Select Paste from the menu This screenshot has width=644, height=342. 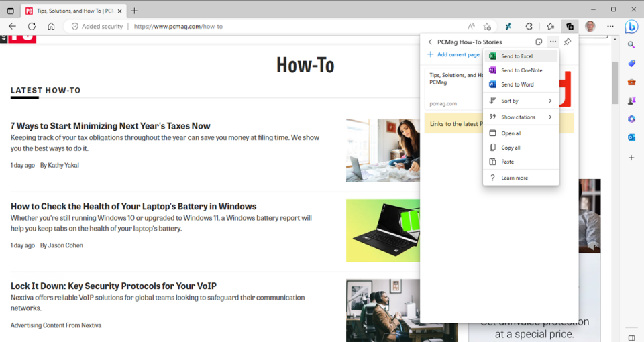click(x=521, y=162)
